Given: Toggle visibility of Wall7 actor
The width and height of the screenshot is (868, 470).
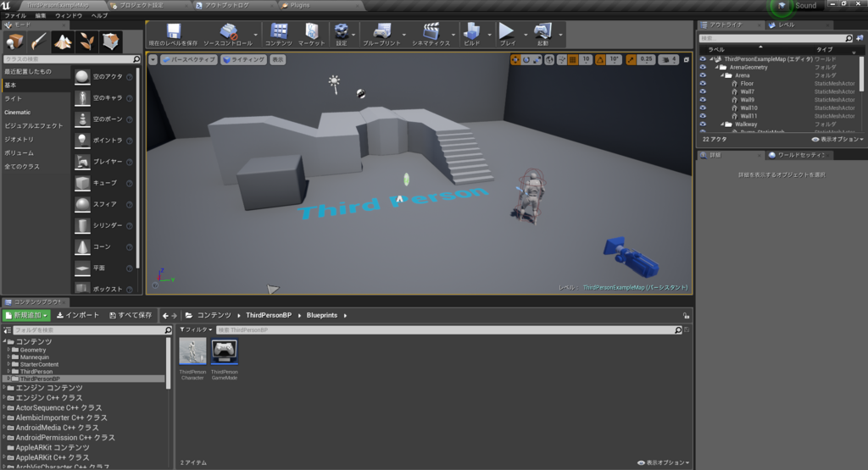Looking at the screenshot, I should pyautogui.click(x=703, y=91).
